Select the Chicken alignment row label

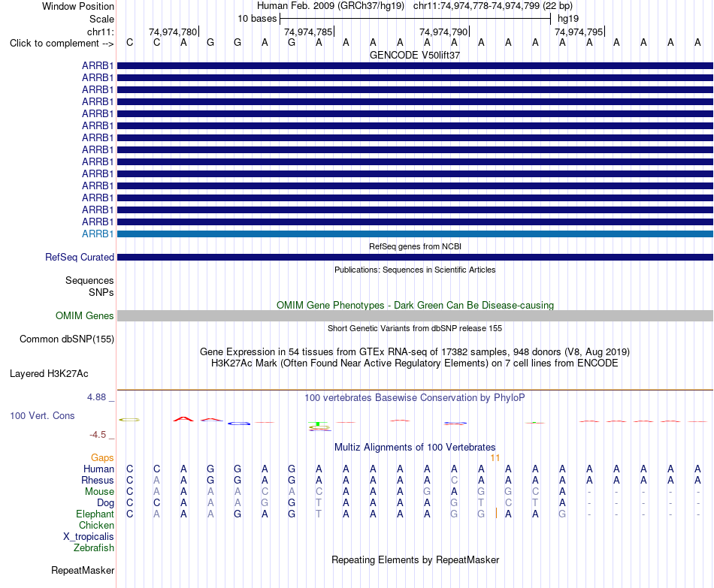click(96, 526)
